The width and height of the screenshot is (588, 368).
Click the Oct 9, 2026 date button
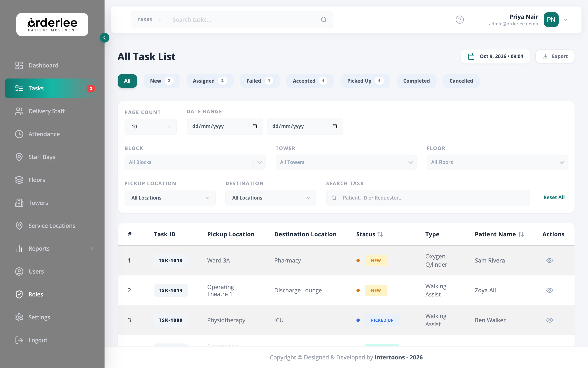[x=495, y=56]
